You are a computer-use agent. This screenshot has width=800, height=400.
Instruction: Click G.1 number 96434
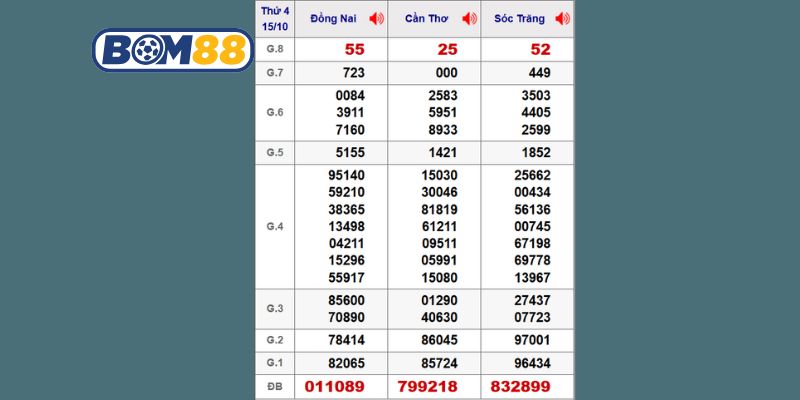533,364
